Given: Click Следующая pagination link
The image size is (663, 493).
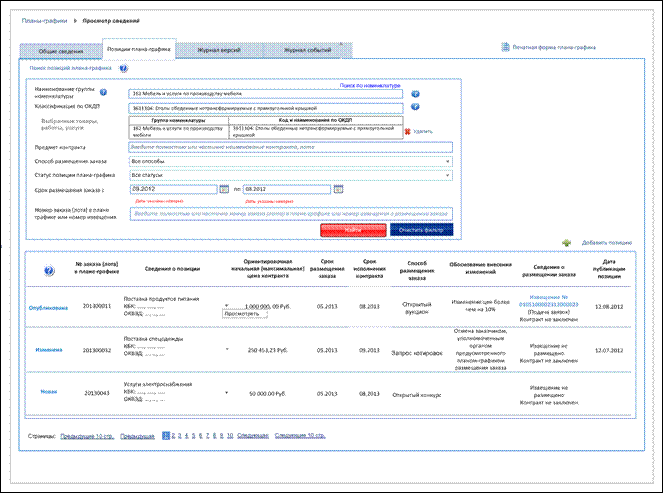Looking at the screenshot, I should 253,435.
